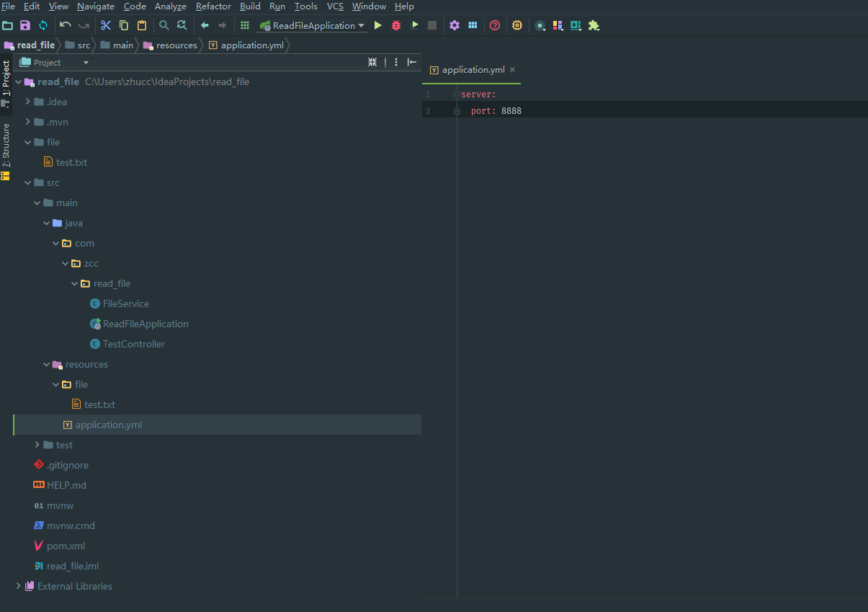868x612 pixels.
Task: Click the Synchronize refresh icon
Action: tap(43, 25)
